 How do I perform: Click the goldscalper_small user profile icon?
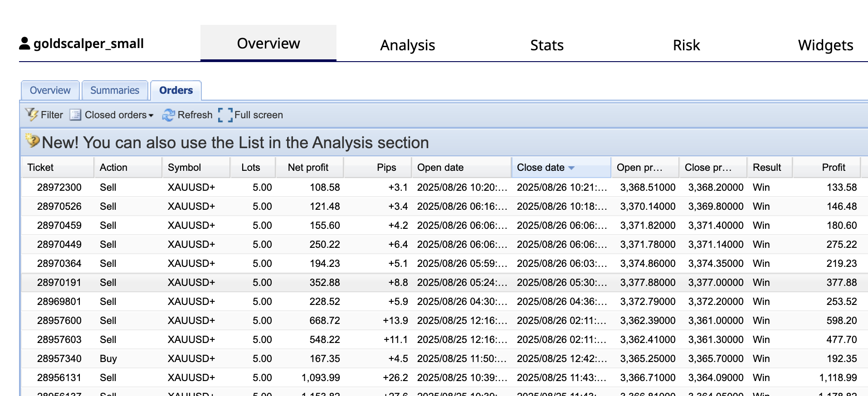click(24, 43)
